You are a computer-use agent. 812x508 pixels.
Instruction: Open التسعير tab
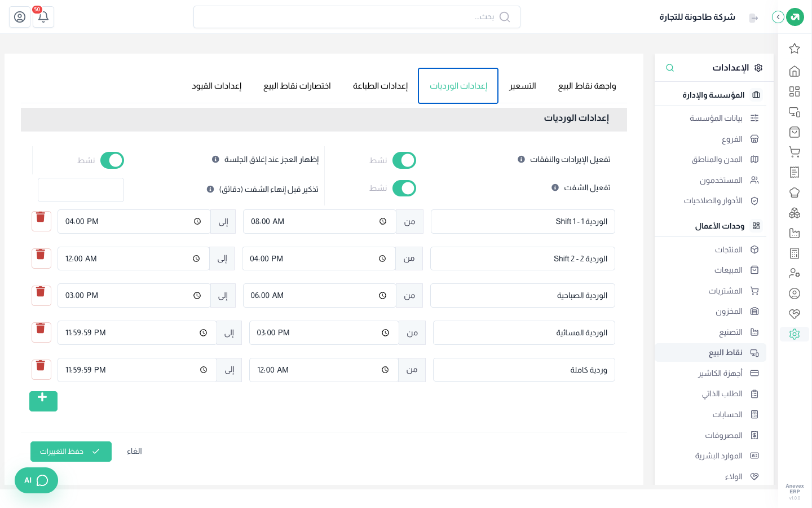pos(523,86)
